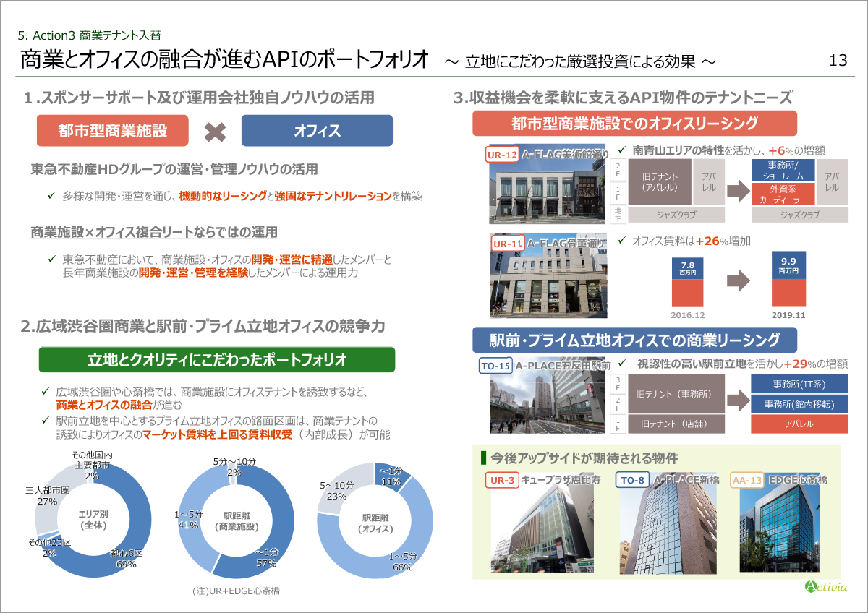
Task: Click the red 都市型商業施設 box
Action: (113, 131)
